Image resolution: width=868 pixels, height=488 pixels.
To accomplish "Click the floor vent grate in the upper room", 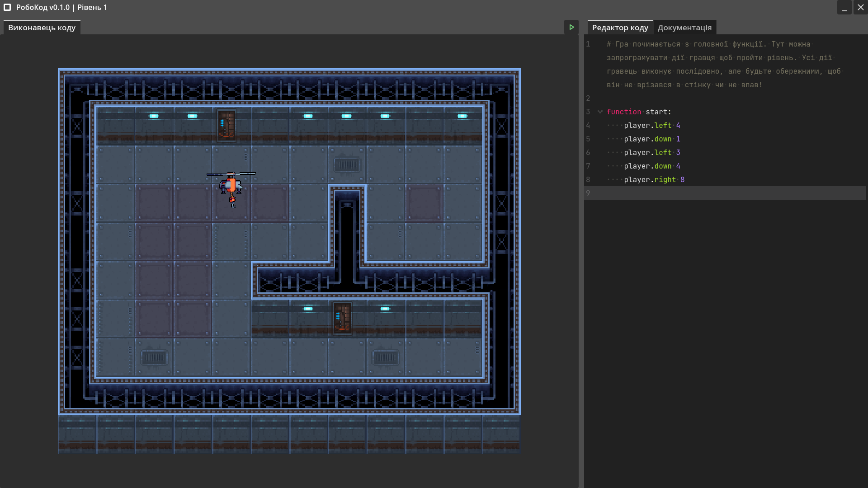I will click(347, 164).
